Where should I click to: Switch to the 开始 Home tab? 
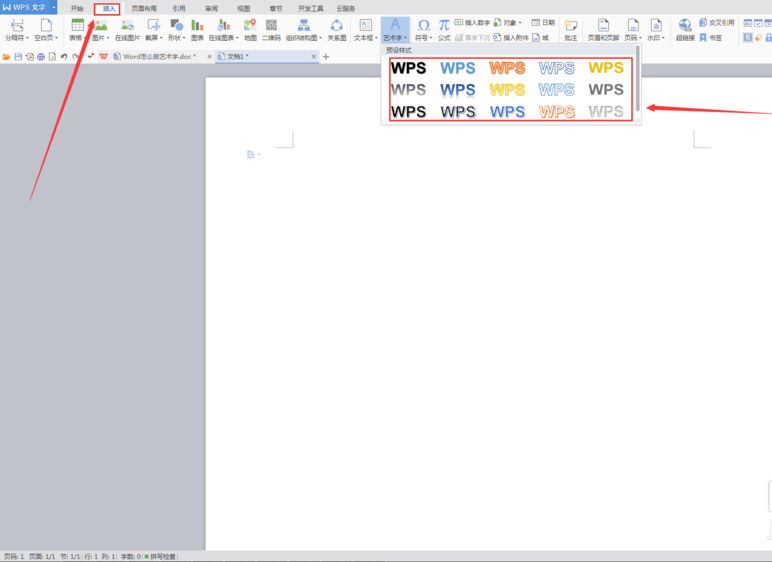click(77, 8)
